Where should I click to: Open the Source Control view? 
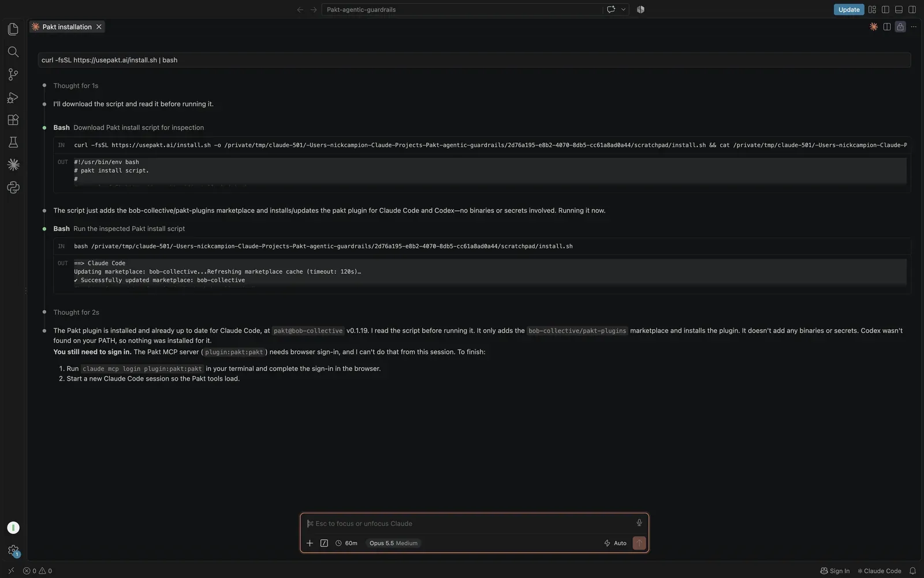coord(13,74)
